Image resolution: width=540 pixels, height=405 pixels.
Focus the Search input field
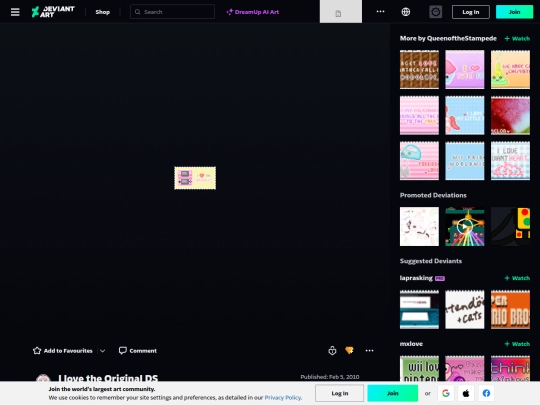pyautogui.click(x=173, y=12)
